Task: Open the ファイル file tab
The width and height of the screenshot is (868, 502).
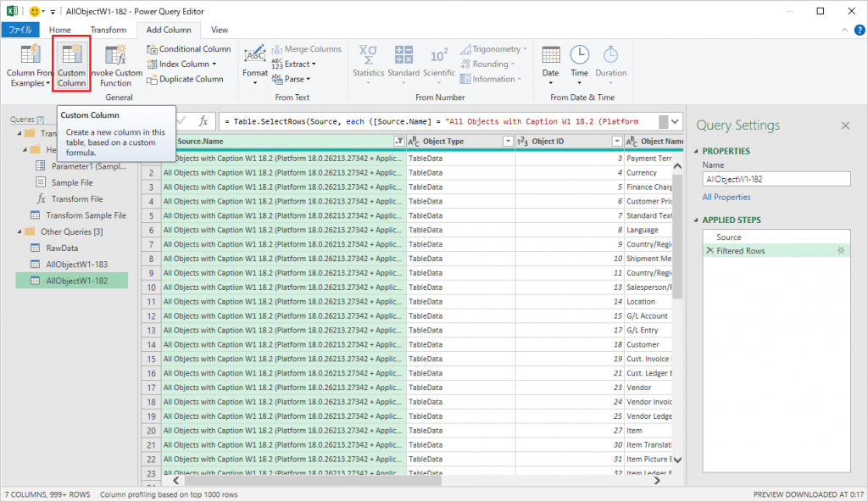Action: point(20,30)
